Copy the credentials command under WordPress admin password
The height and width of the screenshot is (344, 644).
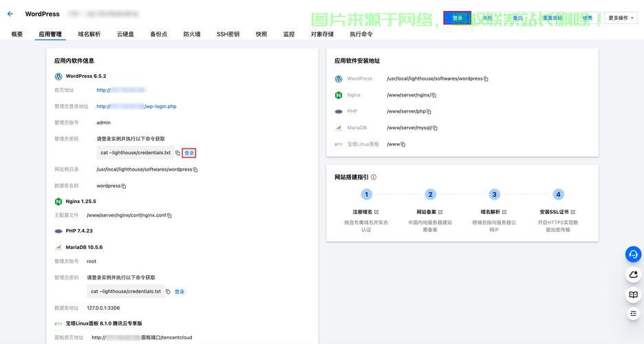[x=178, y=153]
